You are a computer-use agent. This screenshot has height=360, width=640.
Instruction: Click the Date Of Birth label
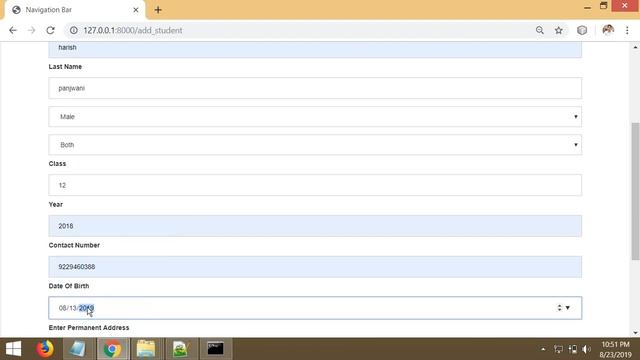(69, 286)
